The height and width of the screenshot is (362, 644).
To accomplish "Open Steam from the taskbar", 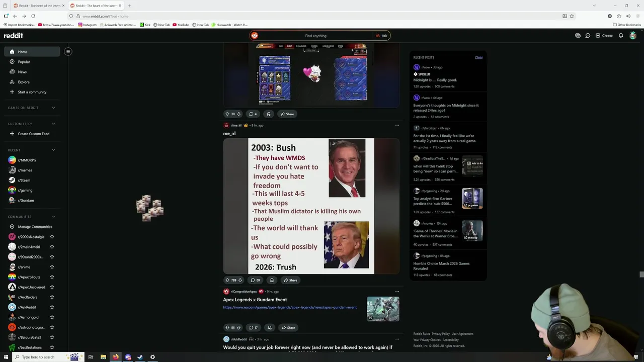I will [140, 357].
